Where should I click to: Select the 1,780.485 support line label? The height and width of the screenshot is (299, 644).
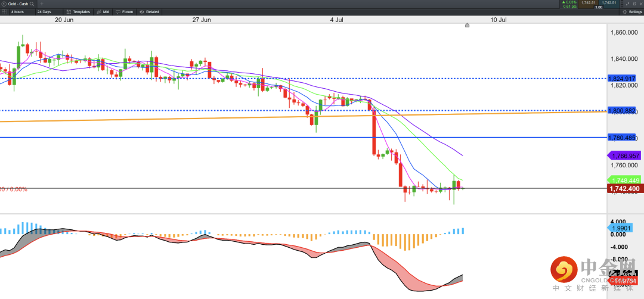tap(622, 138)
